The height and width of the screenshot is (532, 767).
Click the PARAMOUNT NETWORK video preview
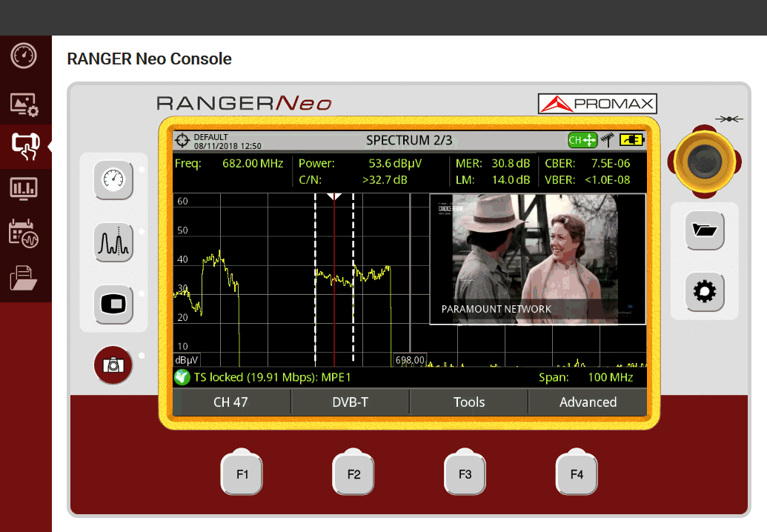point(537,259)
